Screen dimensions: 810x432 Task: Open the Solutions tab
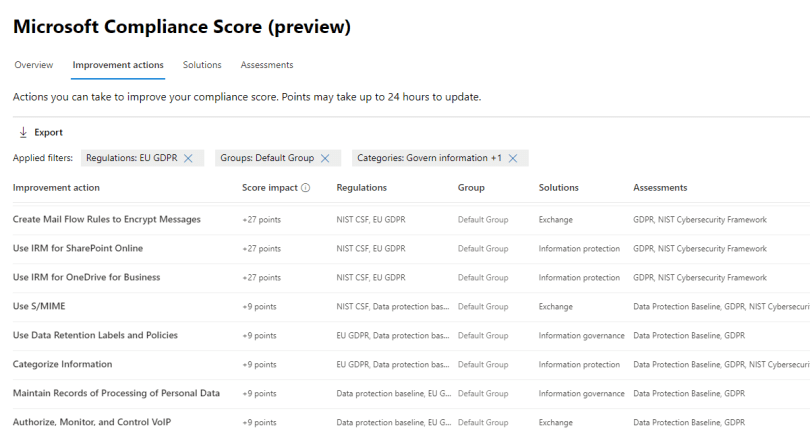pos(202,65)
